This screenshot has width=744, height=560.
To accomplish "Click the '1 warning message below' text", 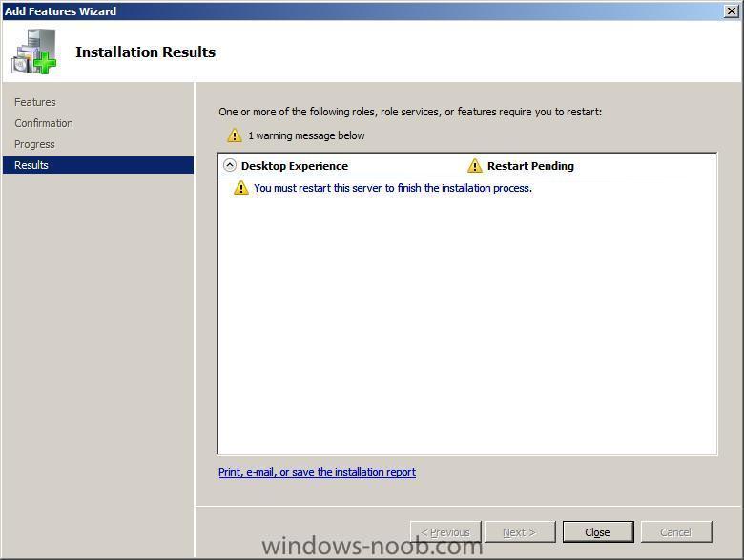I will [306, 135].
